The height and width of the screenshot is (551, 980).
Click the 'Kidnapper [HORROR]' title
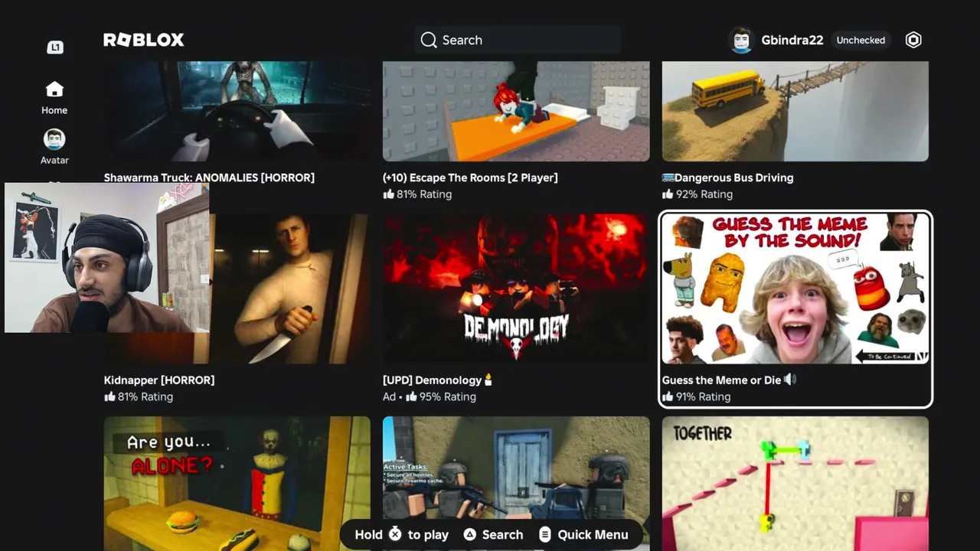coord(159,380)
